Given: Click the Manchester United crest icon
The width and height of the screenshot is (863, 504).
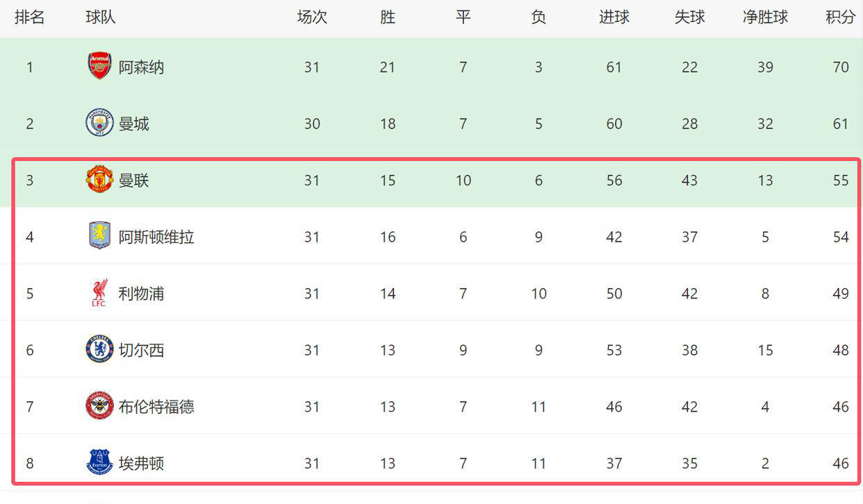Looking at the screenshot, I should (x=99, y=180).
